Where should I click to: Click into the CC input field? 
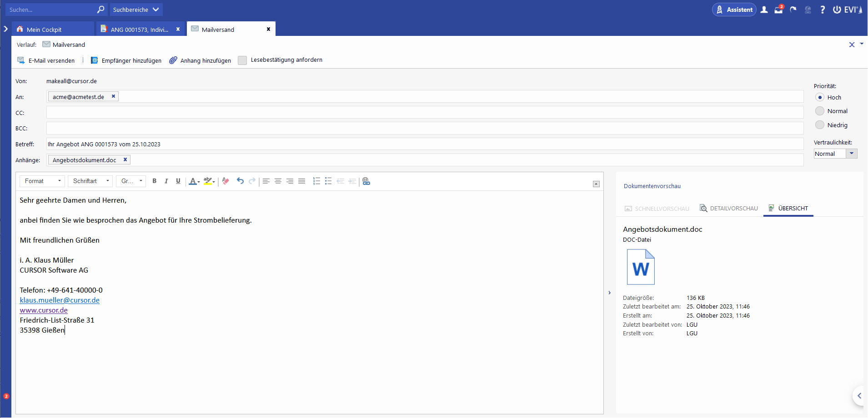click(x=425, y=113)
